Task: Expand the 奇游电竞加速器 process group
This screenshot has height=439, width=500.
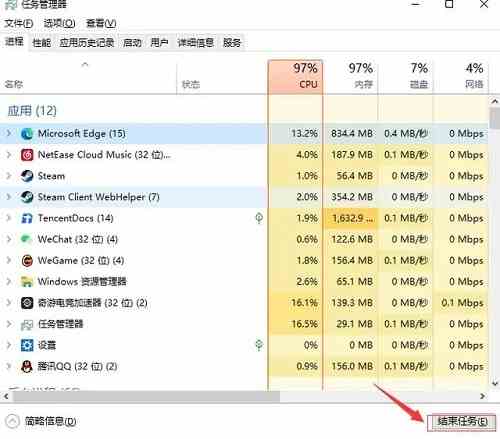Action: pyautogui.click(x=9, y=303)
